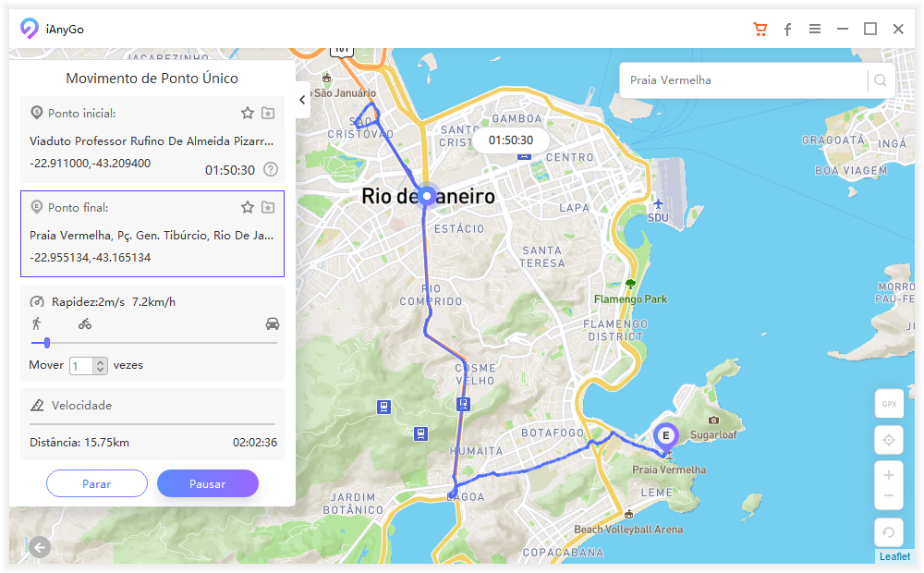
Task: Click the speed slider handle
Action: point(46,343)
